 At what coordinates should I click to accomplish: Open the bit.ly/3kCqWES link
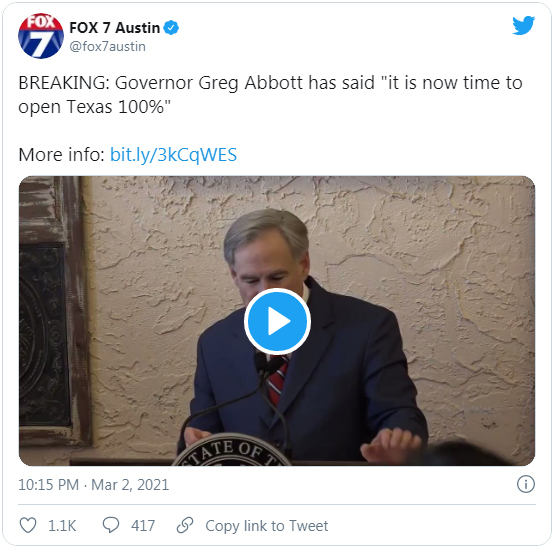173,155
